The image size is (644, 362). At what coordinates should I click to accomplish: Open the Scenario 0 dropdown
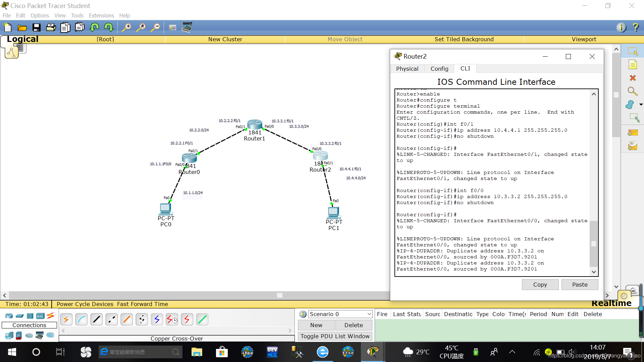pos(340,314)
